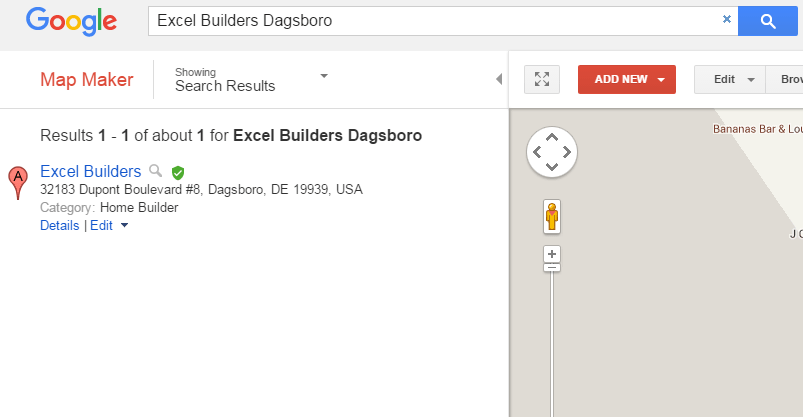Click the blue search magnifier button
The height and width of the screenshot is (417, 803).
coord(767,20)
